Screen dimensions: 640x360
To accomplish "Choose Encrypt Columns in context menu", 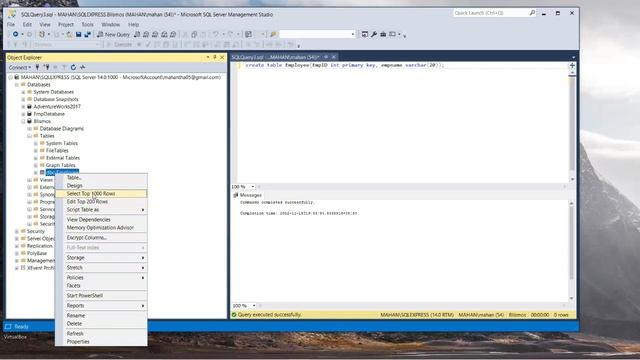I will point(101,238).
